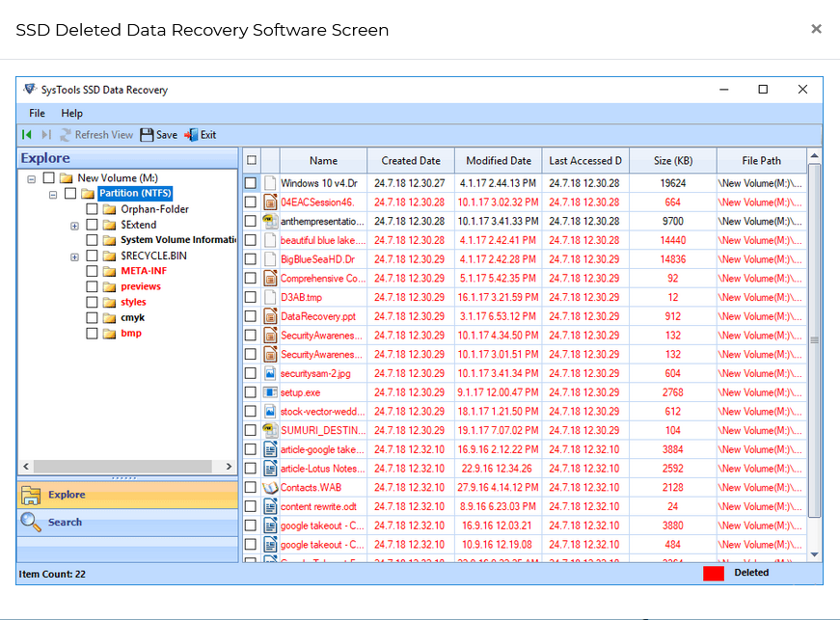This screenshot has width=840, height=620.
Task: Click the Save toolbar label
Action: coord(167,135)
